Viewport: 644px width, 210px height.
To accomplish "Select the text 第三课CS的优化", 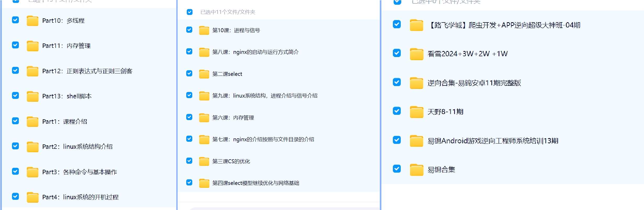I will [x=231, y=161].
